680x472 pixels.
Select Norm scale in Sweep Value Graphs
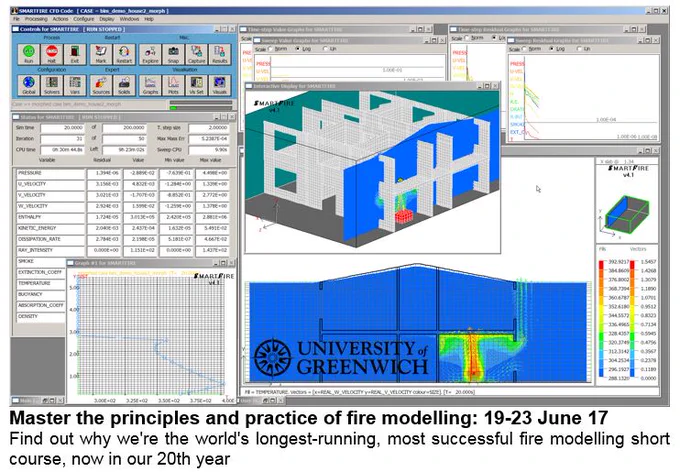coord(271,49)
